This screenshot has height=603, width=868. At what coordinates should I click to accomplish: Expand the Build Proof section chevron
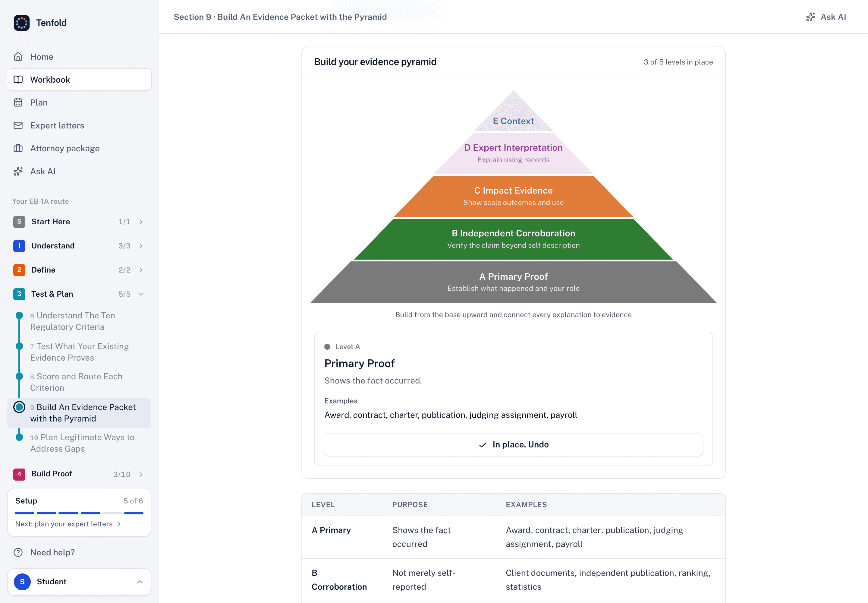tap(141, 474)
